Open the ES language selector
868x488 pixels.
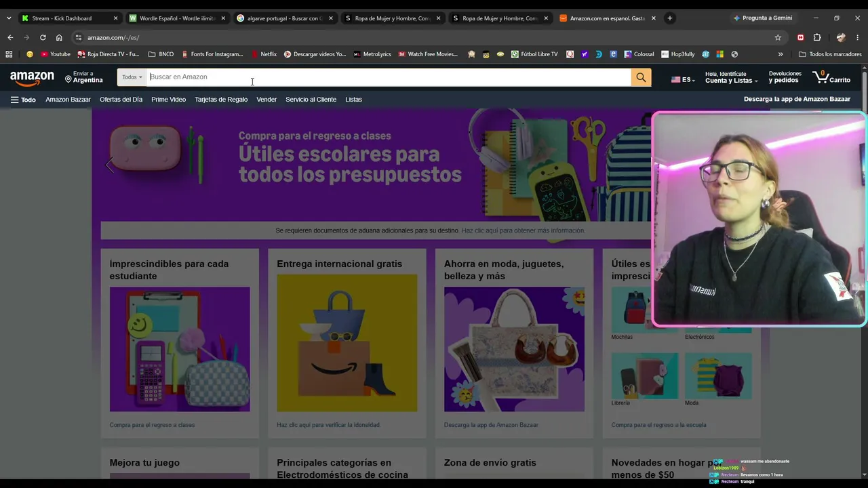683,79
